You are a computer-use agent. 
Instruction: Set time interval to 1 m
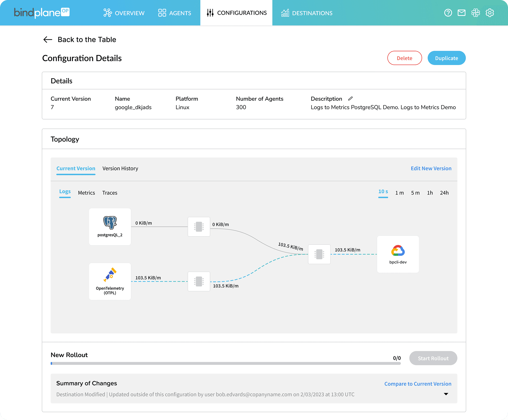tap(399, 193)
